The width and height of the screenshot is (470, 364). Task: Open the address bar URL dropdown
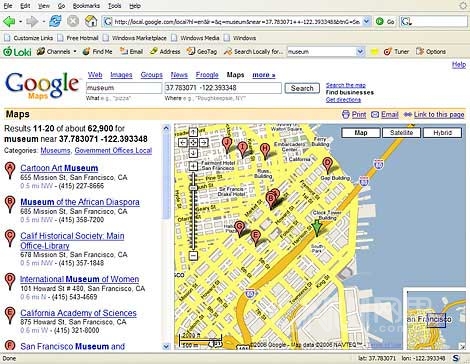point(366,22)
